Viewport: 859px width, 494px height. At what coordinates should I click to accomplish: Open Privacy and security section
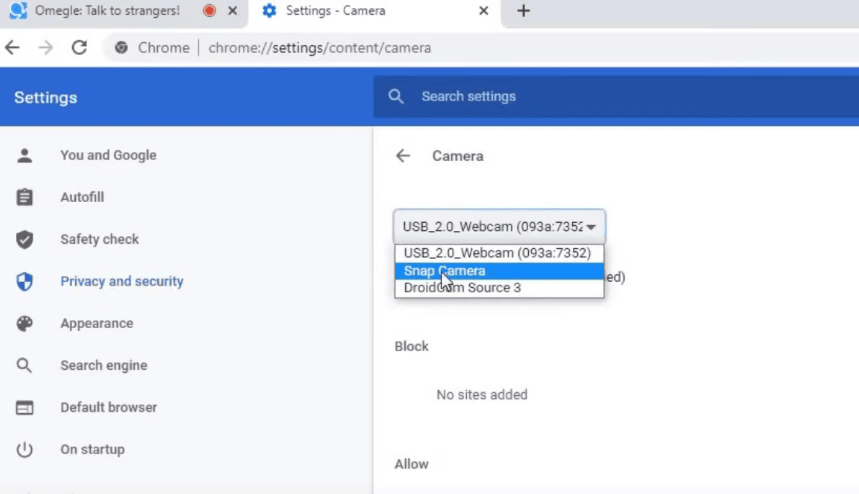click(122, 282)
